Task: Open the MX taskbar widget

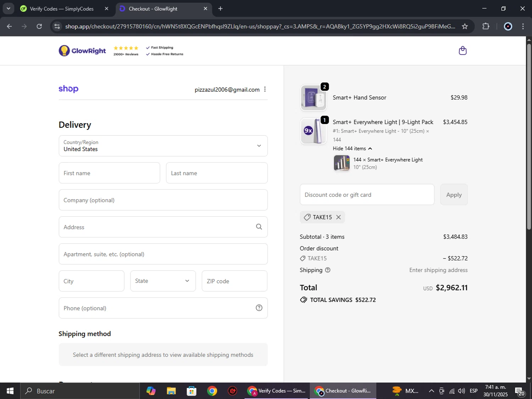Action: click(405, 391)
